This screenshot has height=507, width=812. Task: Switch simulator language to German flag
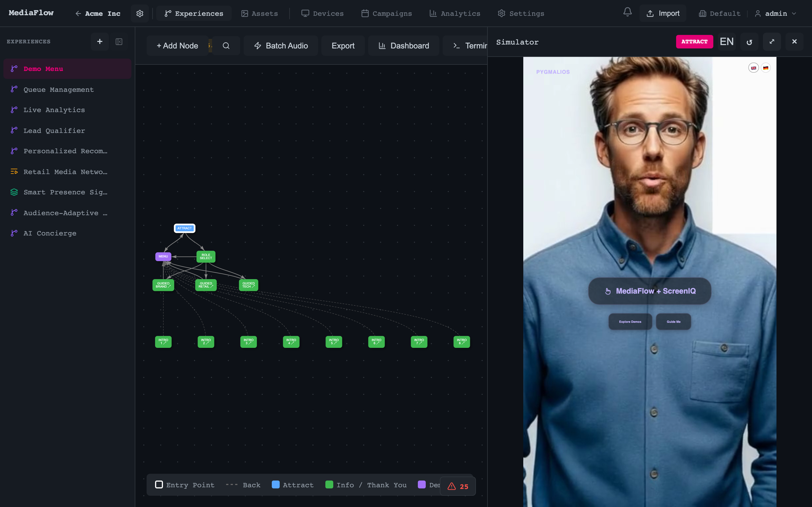(x=766, y=68)
